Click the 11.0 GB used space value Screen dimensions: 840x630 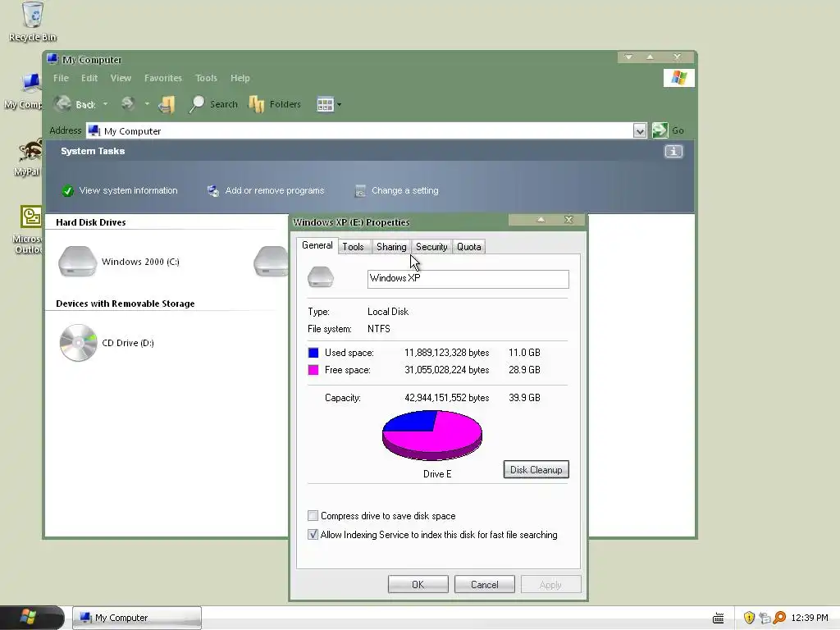[x=524, y=353]
